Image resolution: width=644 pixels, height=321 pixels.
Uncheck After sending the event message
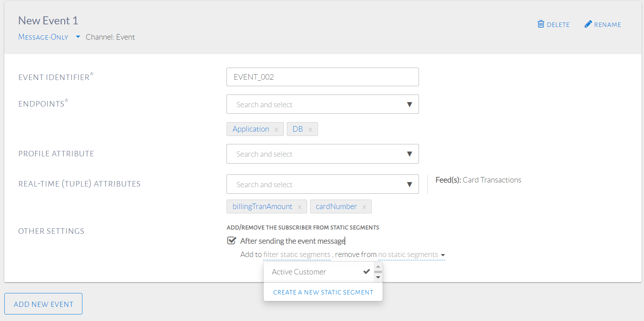point(231,241)
